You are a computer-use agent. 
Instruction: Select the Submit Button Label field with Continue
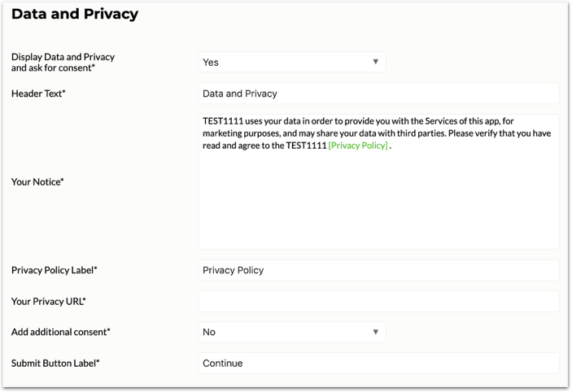coord(378,364)
